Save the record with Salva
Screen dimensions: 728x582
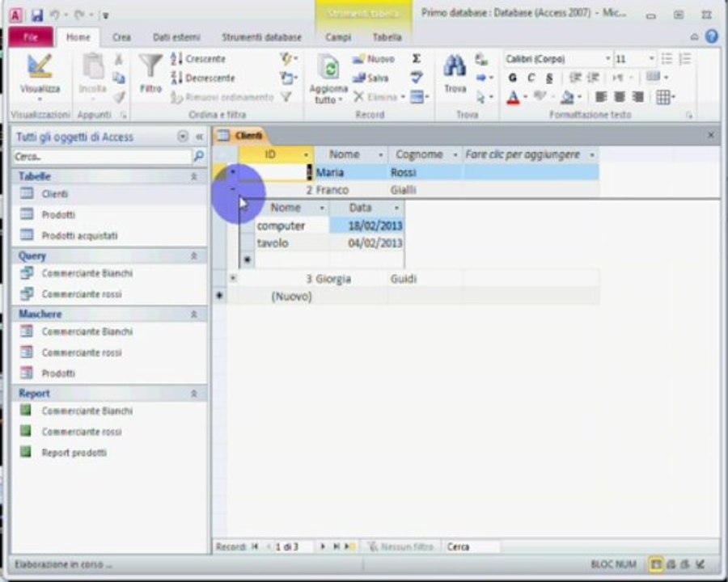(x=370, y=78)
